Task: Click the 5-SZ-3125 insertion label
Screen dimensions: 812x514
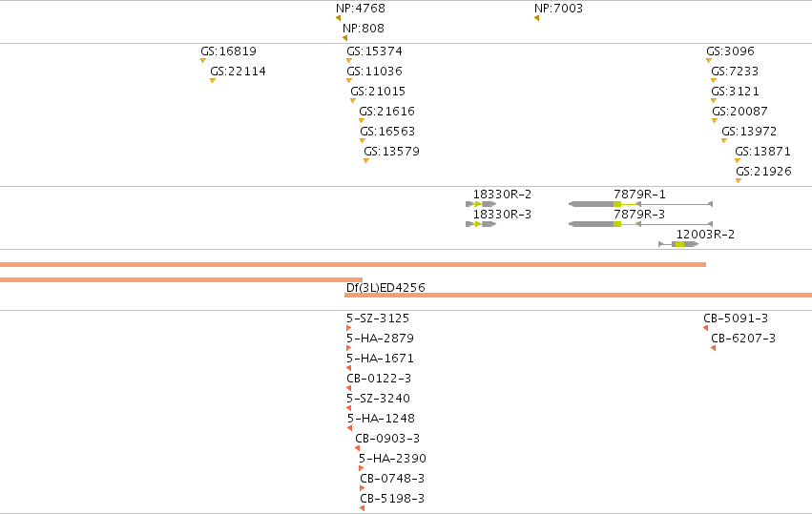Action: tap(378, 319)
